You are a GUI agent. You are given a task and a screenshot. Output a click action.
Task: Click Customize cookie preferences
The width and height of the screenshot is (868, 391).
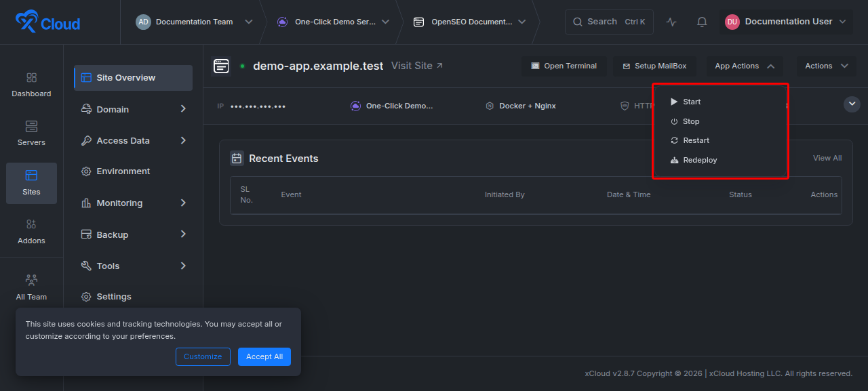[203, 356]
